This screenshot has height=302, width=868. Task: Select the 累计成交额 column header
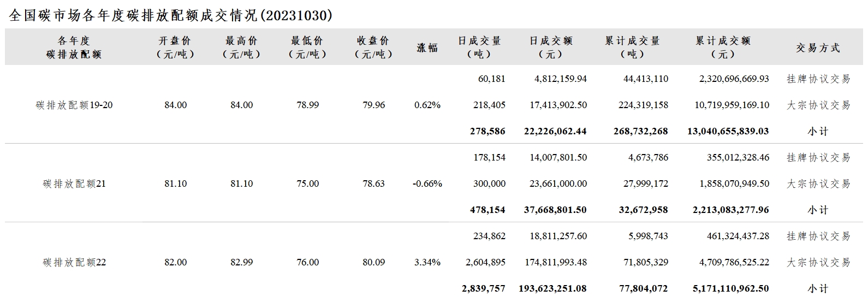723,48
